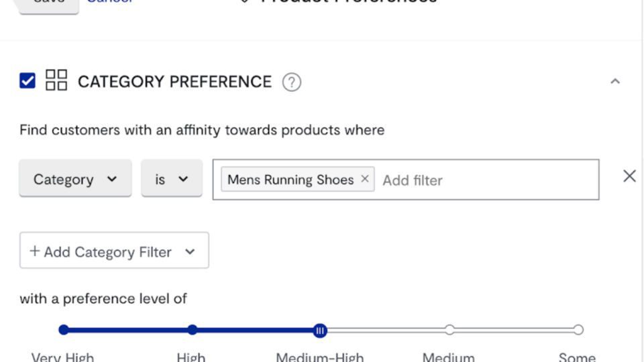Set preference level to Medium
Screen dimensions: 644x362
pos(449,330)
